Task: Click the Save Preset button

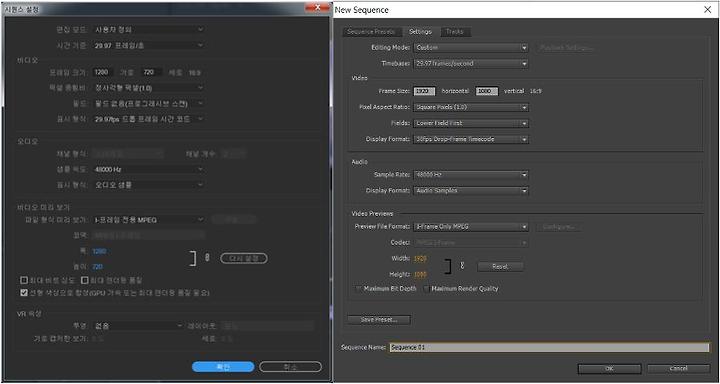Action: [379, 320]
